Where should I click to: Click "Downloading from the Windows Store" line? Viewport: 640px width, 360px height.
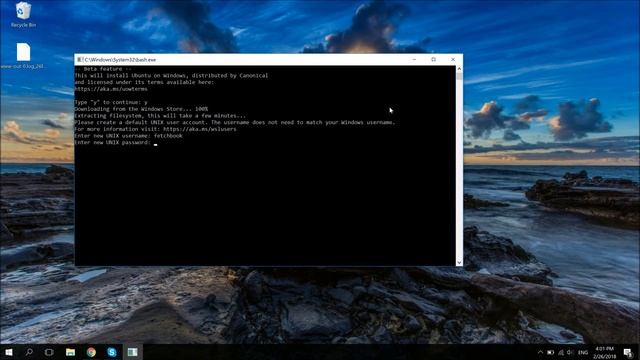tap(141, 109)
